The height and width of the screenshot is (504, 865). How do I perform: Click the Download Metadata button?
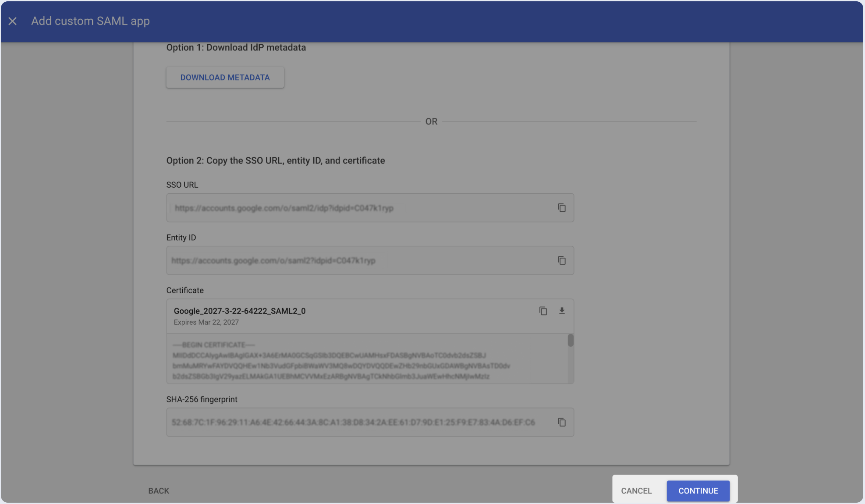[x=225, y=78]
